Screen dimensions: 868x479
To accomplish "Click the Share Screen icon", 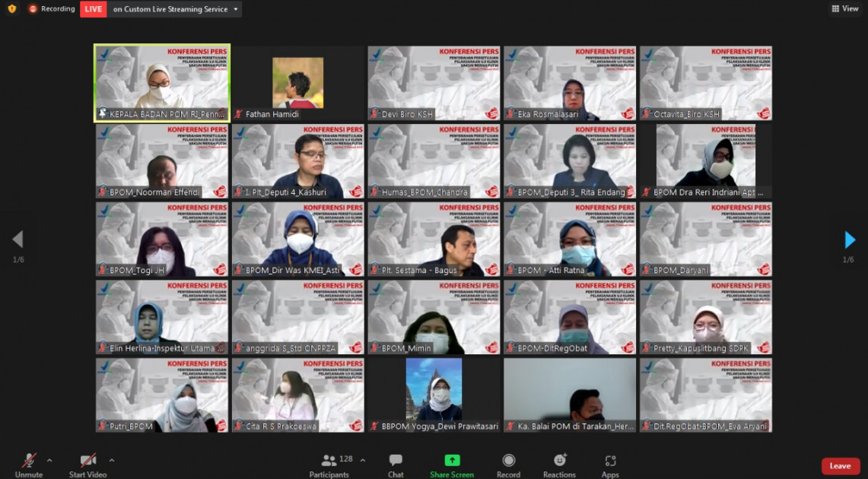I will click(452, 461).
